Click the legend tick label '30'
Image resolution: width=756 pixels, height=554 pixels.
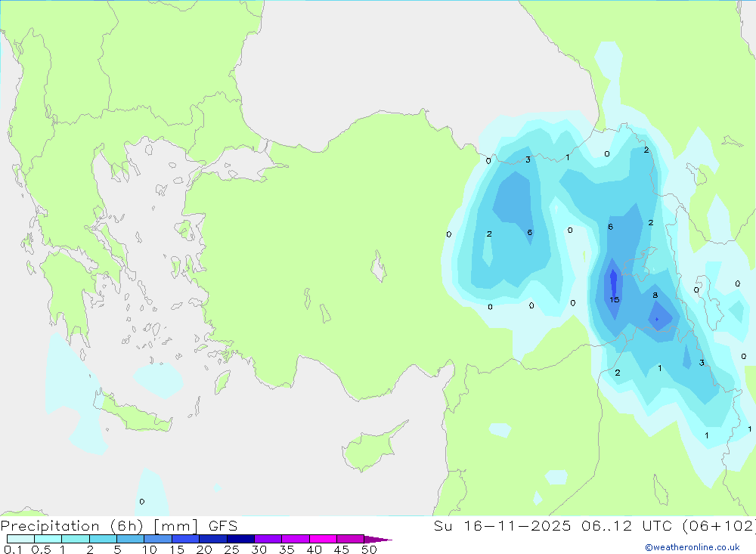point(259,549)
